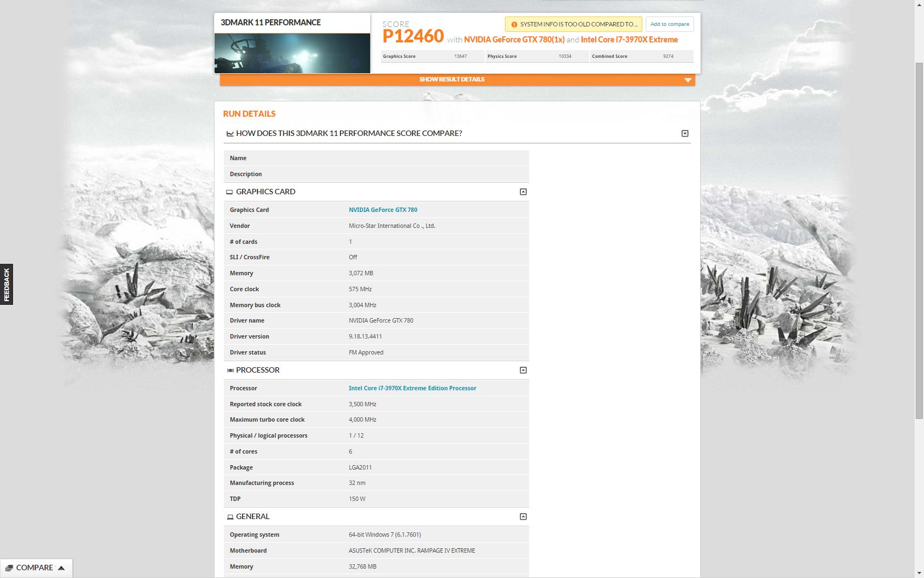Click memory bus clock value 3,004 MHz
Image resolution: width=924 pixels, height=578 pixels.
click(x=362, y=305)
